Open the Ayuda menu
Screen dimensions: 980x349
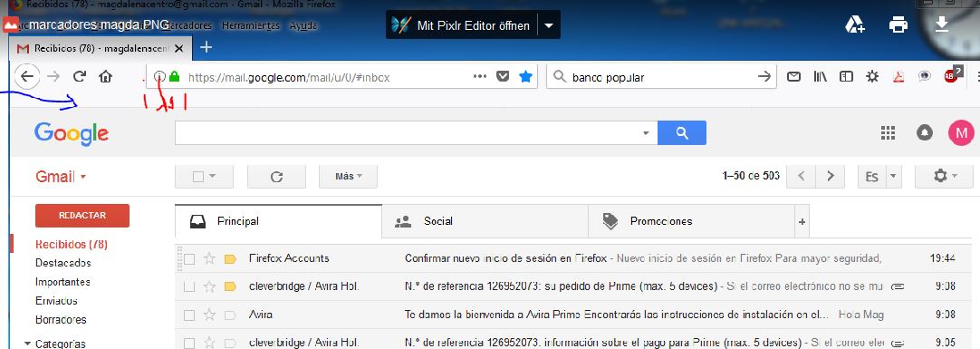tap(303, 25)
